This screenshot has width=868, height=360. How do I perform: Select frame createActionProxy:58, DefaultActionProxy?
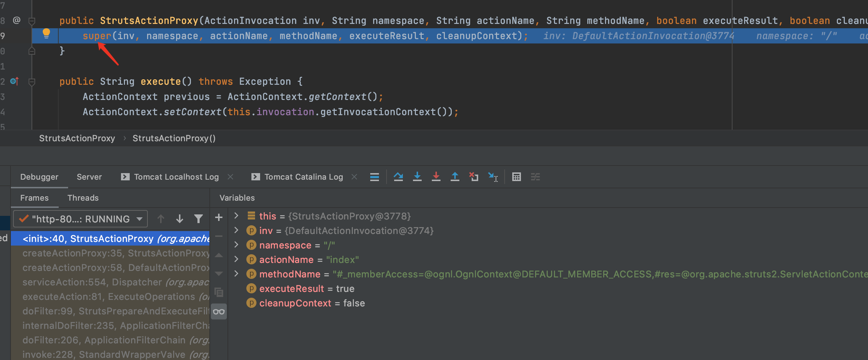tap(110, 268)
